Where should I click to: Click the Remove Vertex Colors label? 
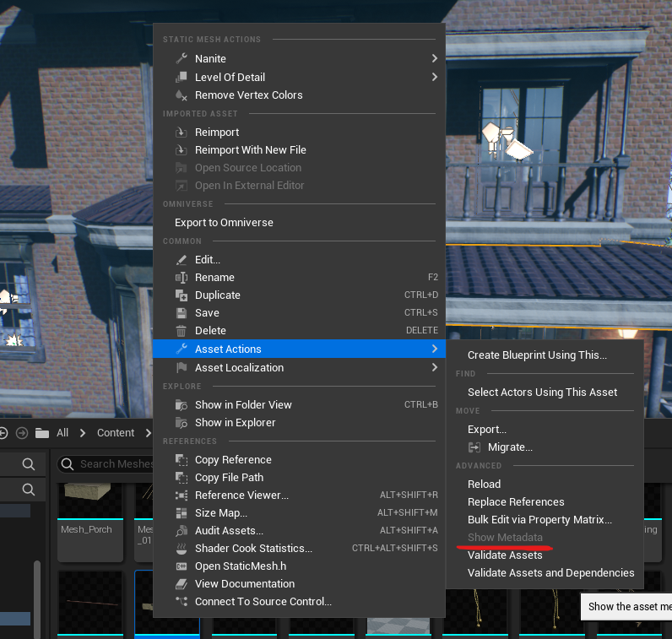248,95
